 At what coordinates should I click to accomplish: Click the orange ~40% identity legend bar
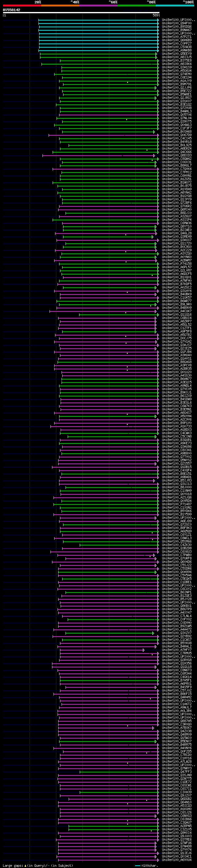tap(60, 6)
